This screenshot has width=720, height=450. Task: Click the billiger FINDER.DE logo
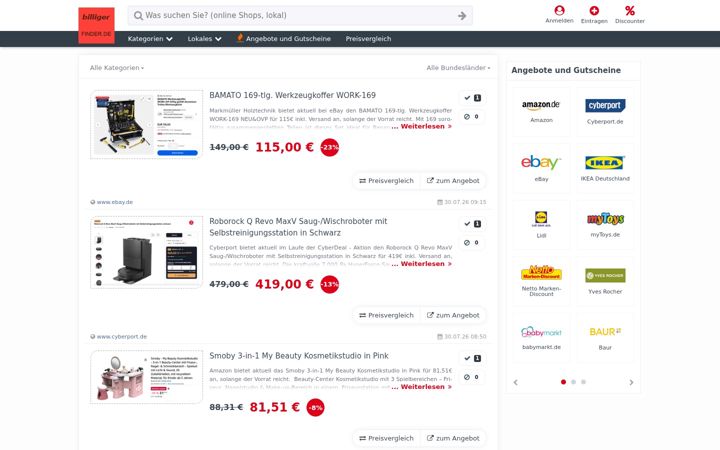96,26
